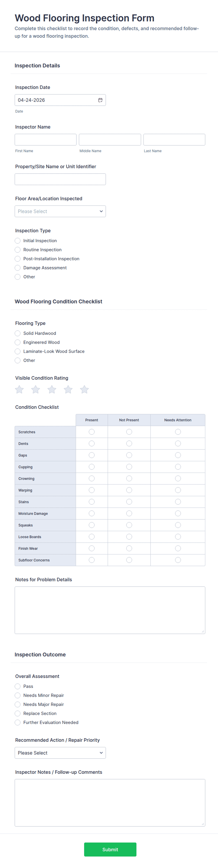Select Pass under Overall Assessment

pos(18,686)
